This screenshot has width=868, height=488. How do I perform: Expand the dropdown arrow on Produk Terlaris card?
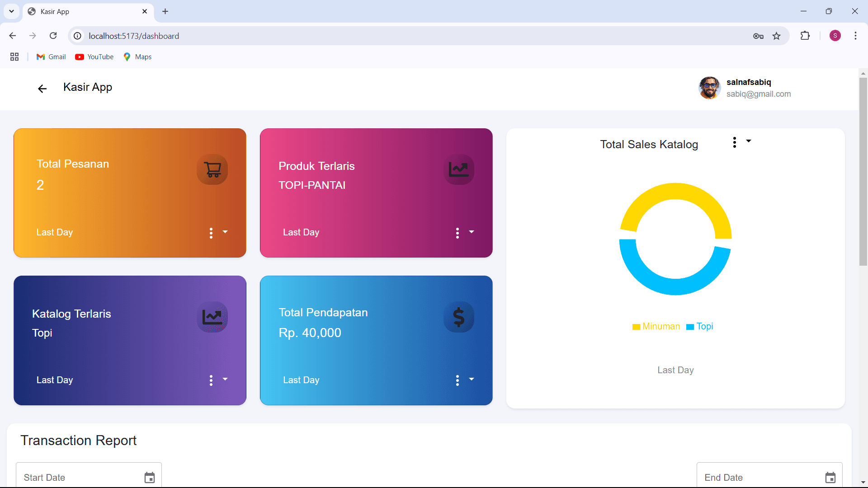[x=472, y=232]
